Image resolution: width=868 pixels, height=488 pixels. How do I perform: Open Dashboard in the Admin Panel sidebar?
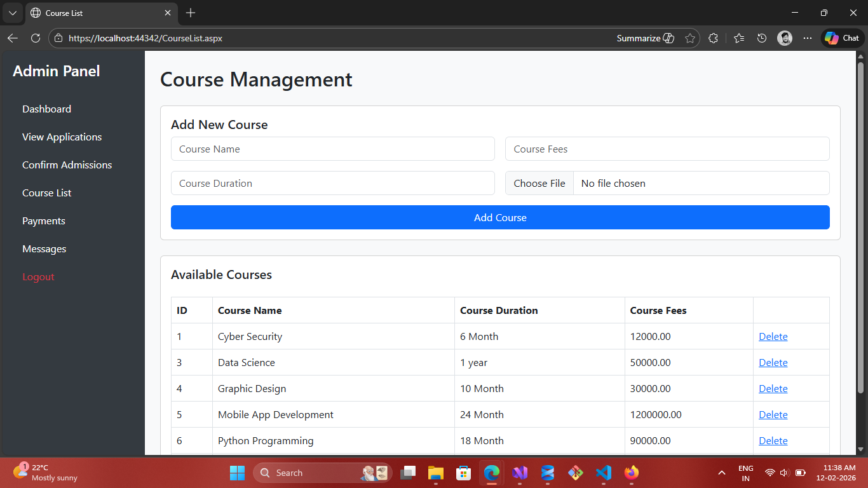coord(46,109)
